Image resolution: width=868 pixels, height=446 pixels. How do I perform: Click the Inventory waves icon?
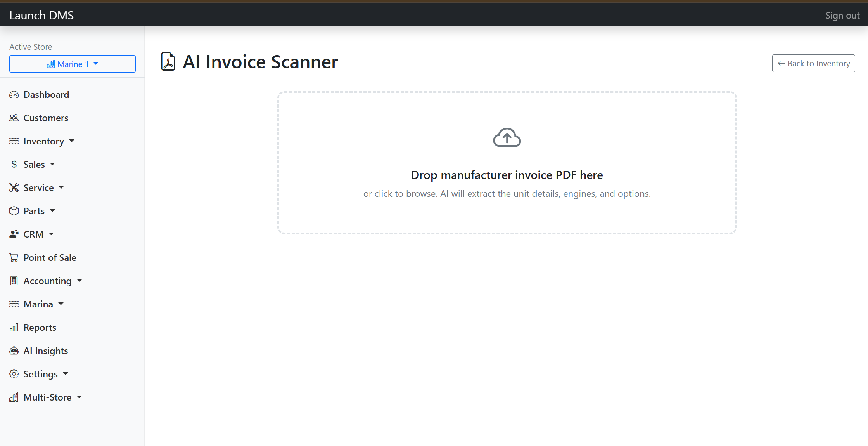14,141
